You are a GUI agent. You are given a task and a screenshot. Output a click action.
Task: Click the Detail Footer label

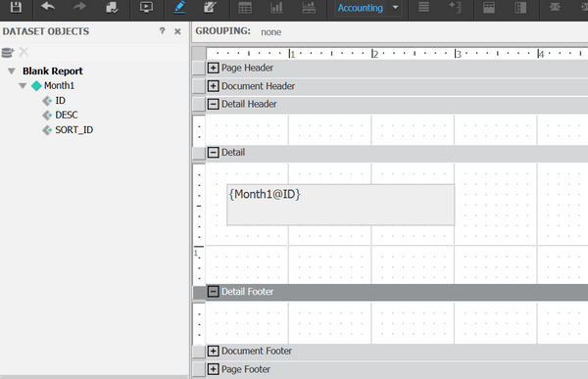tap(248, 291)
